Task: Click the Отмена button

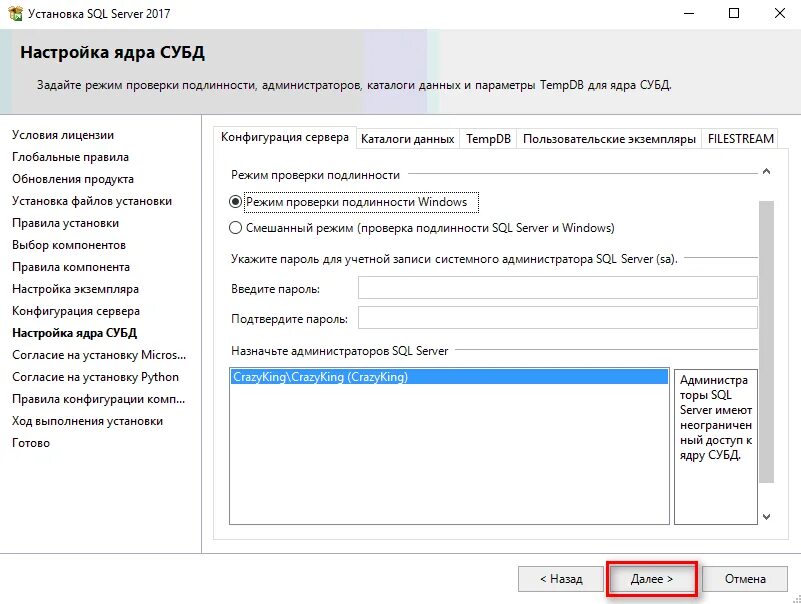Action: click(745, 579)
